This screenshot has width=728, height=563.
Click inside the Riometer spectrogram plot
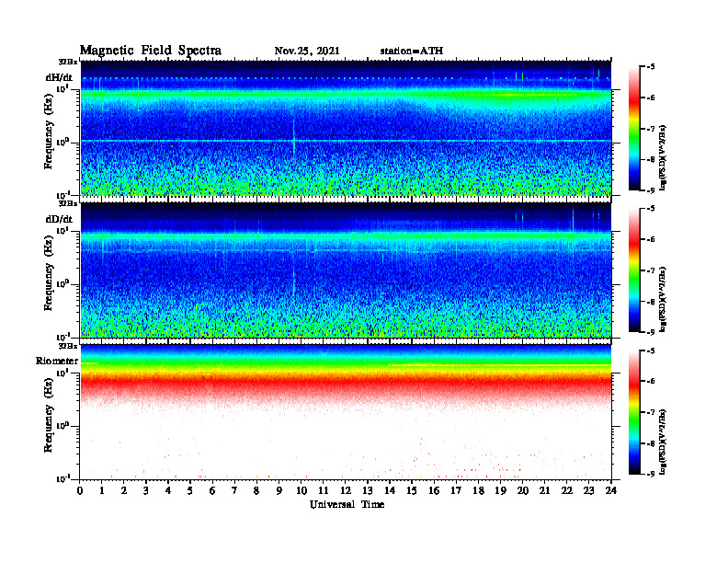tap(346, 412)
